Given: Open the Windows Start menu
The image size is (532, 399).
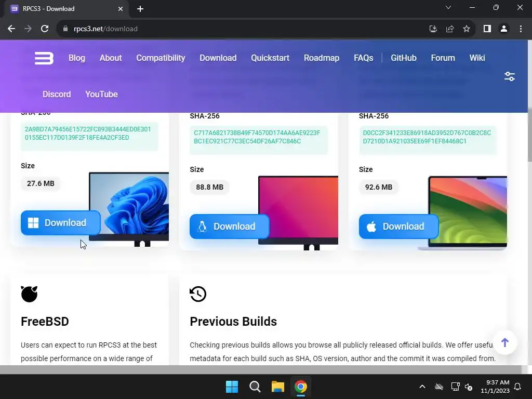Looking at the screenshot, I should (x=232, y=387).
